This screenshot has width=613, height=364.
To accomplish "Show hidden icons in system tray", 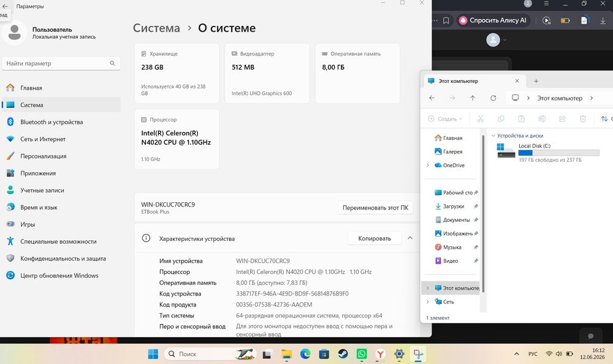I will (x=517, y=354).
